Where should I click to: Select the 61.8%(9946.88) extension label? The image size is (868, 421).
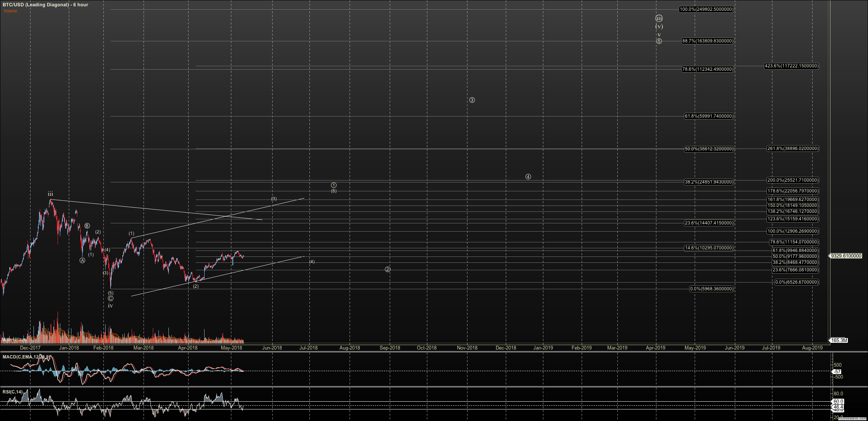(x=795, y=251)
